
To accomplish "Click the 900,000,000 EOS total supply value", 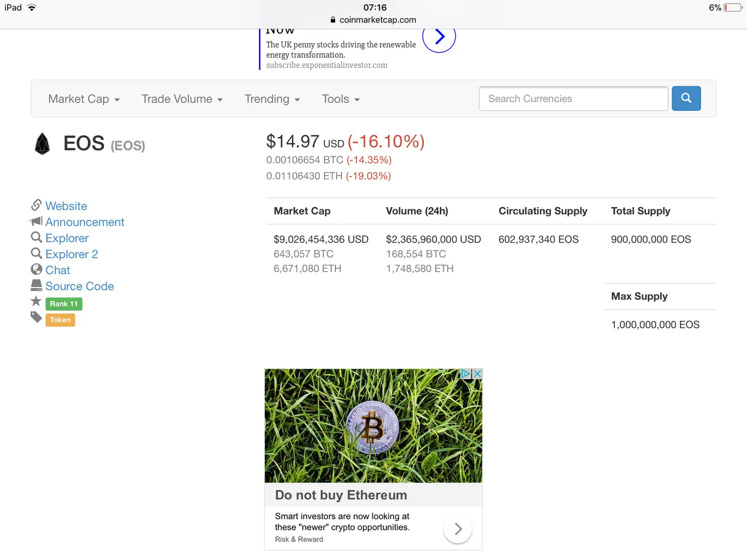I will [651, 240].
